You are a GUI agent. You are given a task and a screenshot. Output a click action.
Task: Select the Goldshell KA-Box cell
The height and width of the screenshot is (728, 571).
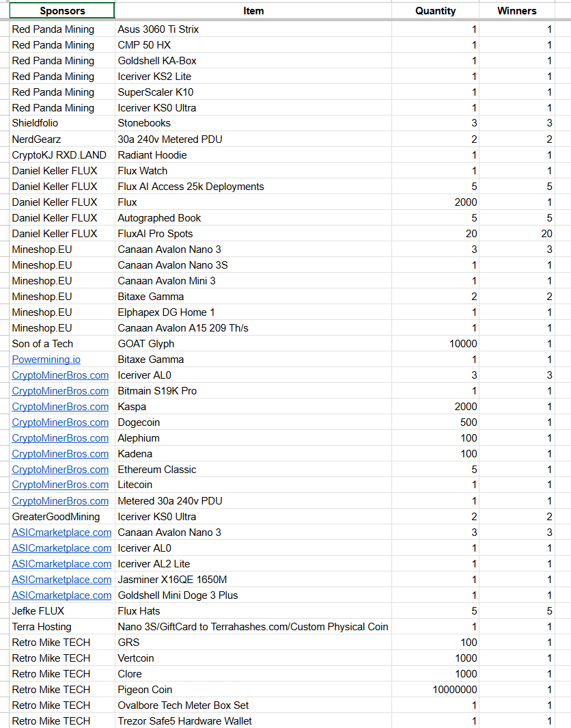click(x=253, y=61)
